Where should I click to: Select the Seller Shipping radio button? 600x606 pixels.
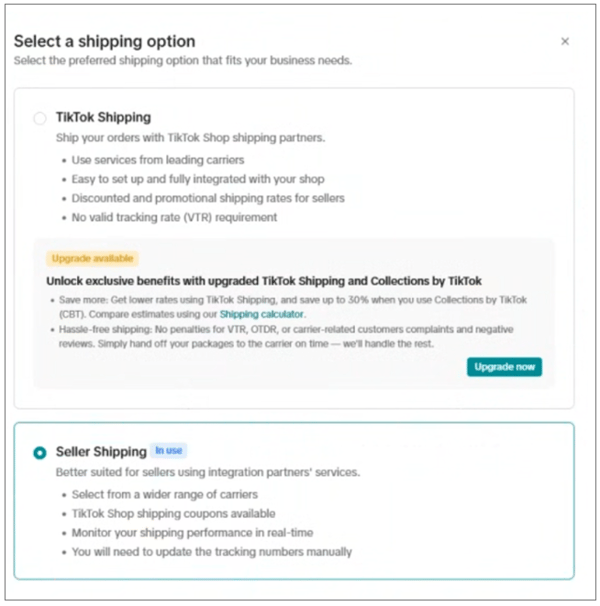coord(40,453)
